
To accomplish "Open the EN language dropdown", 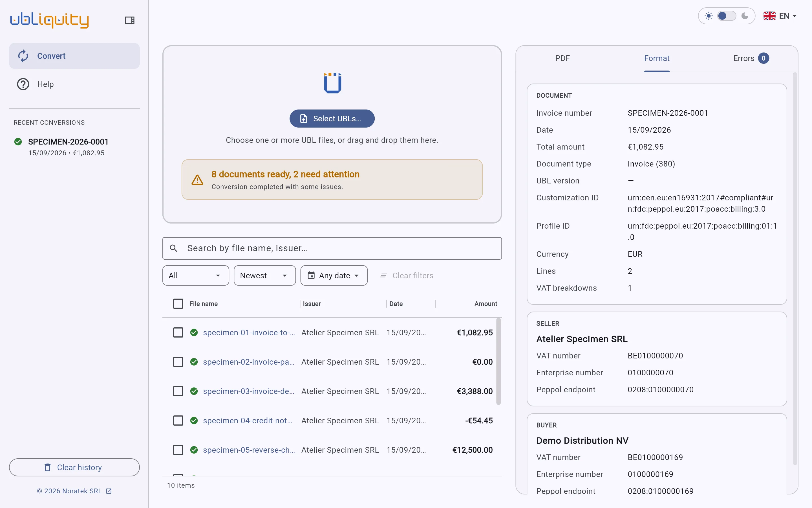I will pyautogui.click(x=780, y=16).
